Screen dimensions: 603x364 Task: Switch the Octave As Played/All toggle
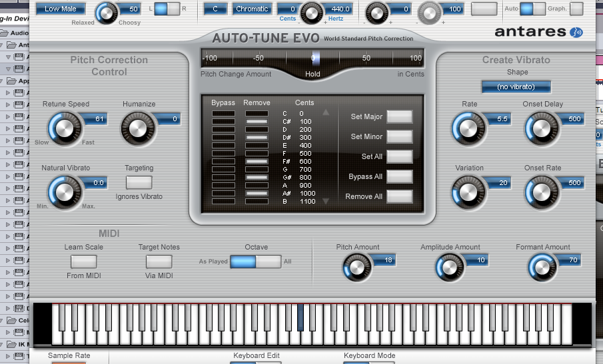point(256,262)
